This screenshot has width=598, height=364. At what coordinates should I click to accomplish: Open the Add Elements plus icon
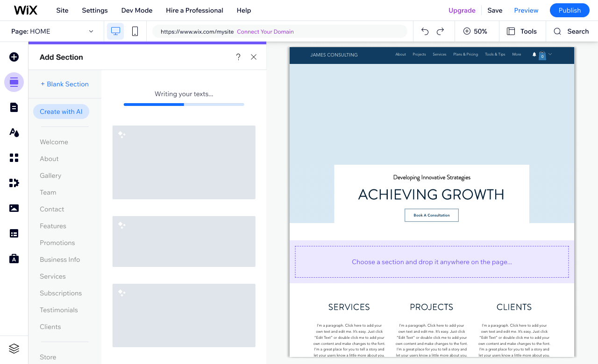[x=14, y=57]
